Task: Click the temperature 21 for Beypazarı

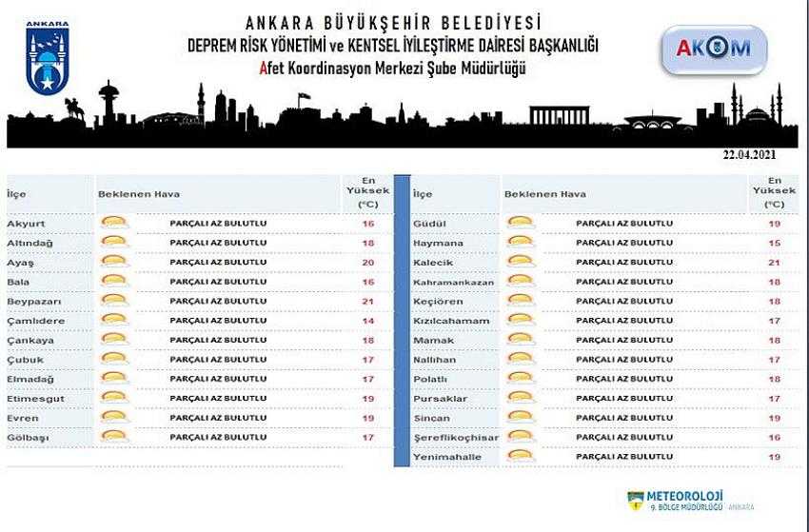Action: tap(368, 302)
